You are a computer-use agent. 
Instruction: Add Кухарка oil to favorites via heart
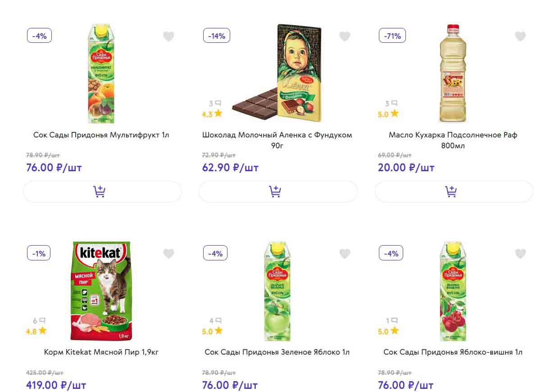click(x=520, y=36)
